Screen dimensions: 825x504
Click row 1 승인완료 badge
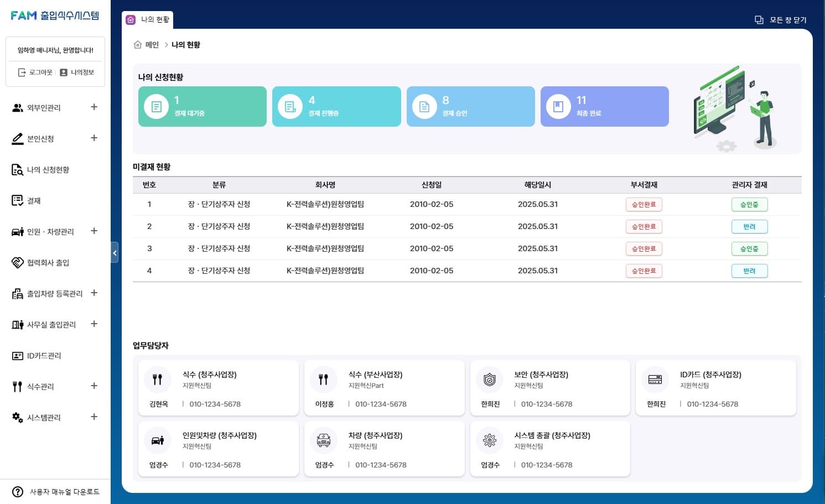(x=644, y=205)
